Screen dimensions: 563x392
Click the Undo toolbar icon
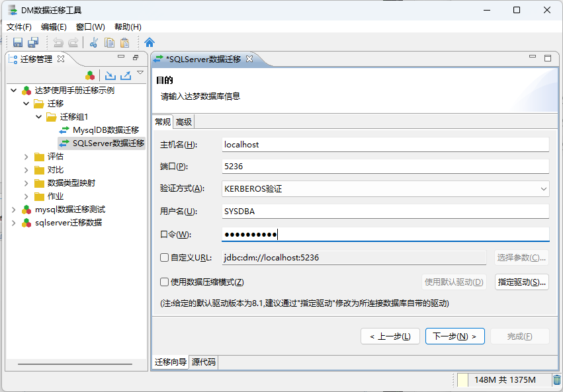[x=58, y=42]
